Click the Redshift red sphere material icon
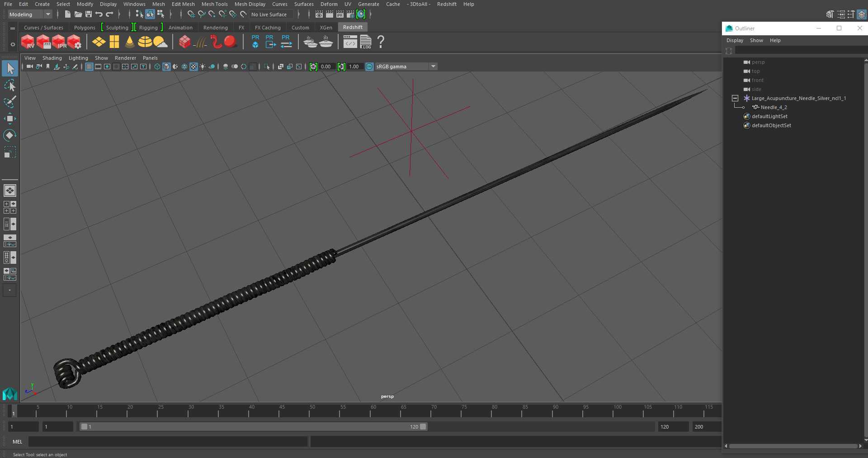This screenshot has height=458, width=868. click(230, 42)
